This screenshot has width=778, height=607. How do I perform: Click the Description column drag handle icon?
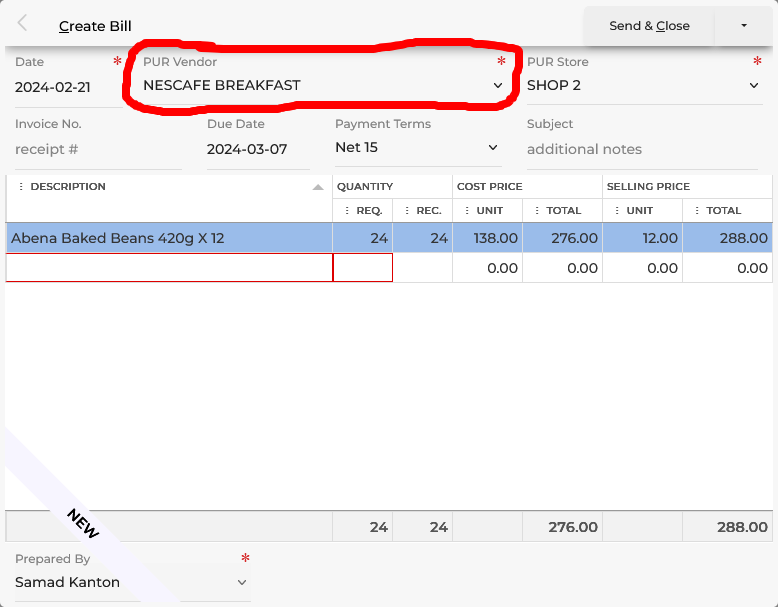(21, 187)
